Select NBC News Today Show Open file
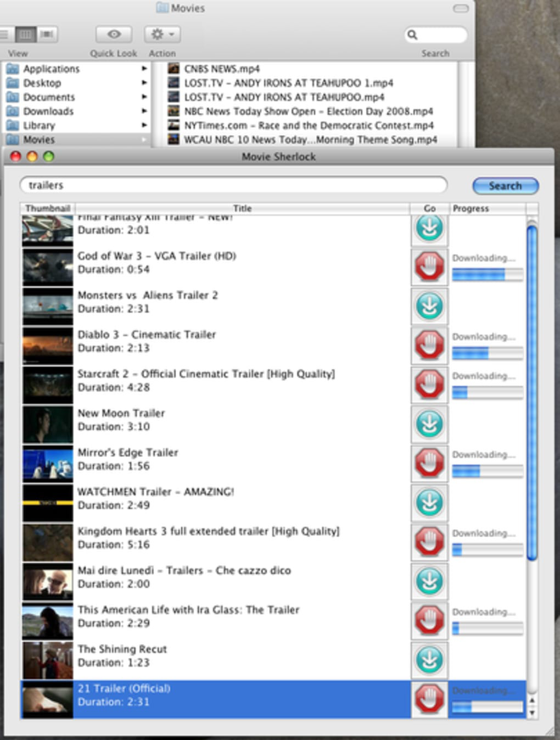The width and height of the screenshot is (560, 740). coord(309,112)
